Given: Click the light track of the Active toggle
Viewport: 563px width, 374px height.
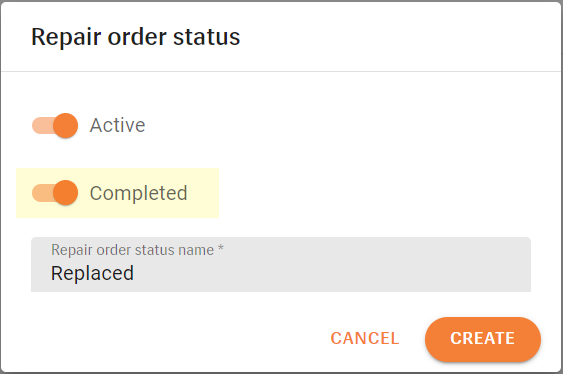Looking at the screenshot, I should [x=42, y=126].
